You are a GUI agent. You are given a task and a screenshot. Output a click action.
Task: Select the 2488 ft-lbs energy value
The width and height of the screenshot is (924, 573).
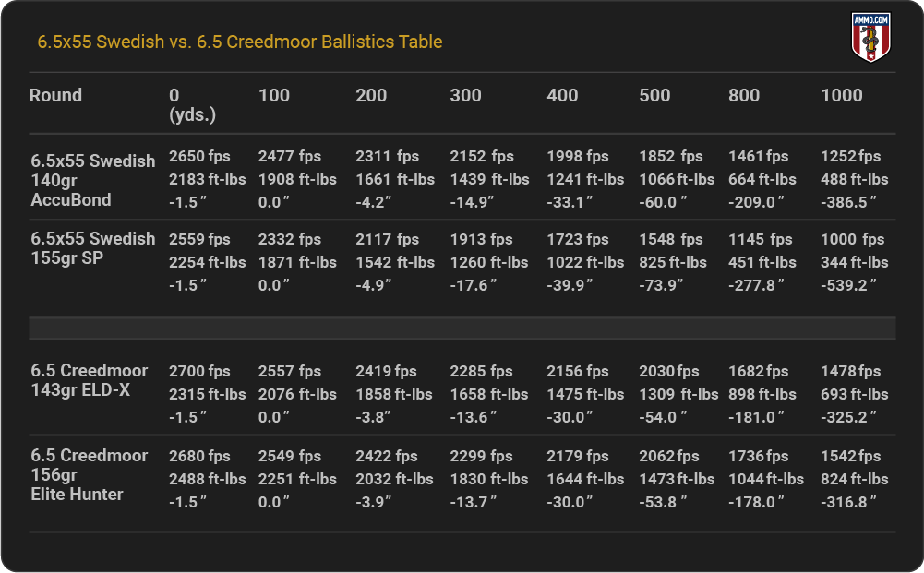pos(207,479)
